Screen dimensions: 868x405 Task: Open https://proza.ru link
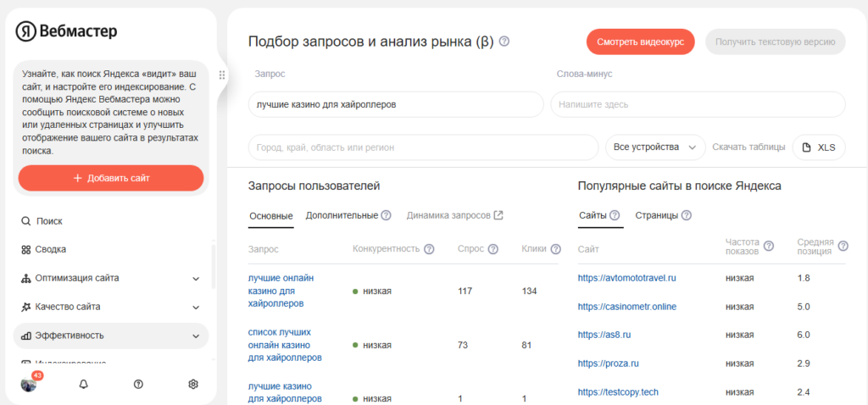[x=609, y=363]
